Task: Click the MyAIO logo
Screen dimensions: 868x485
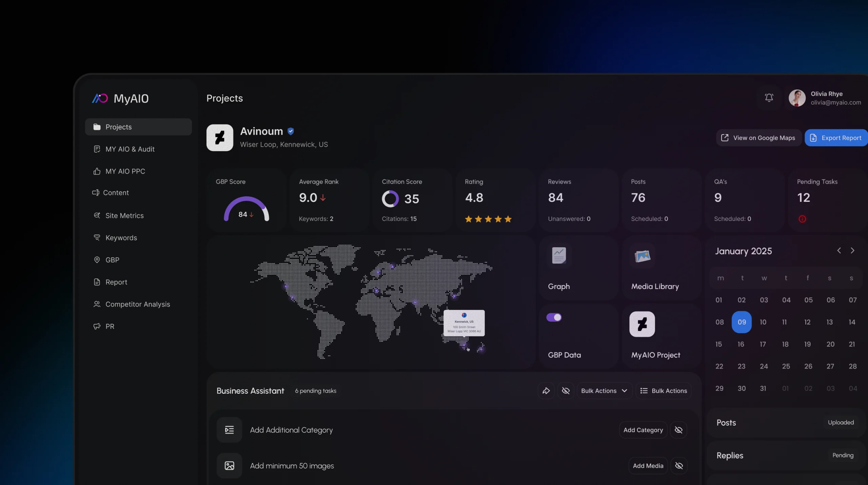Action: (x=120, y=98)
